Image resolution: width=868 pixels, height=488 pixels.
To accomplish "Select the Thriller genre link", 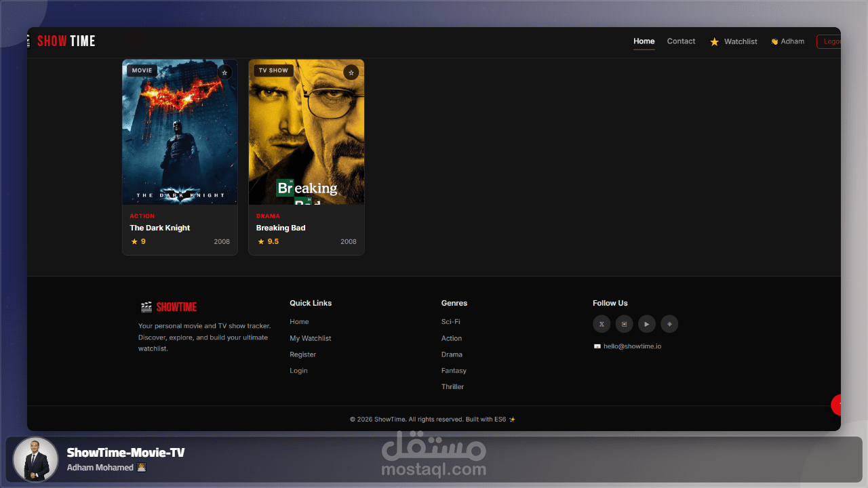I will point(452,387).
